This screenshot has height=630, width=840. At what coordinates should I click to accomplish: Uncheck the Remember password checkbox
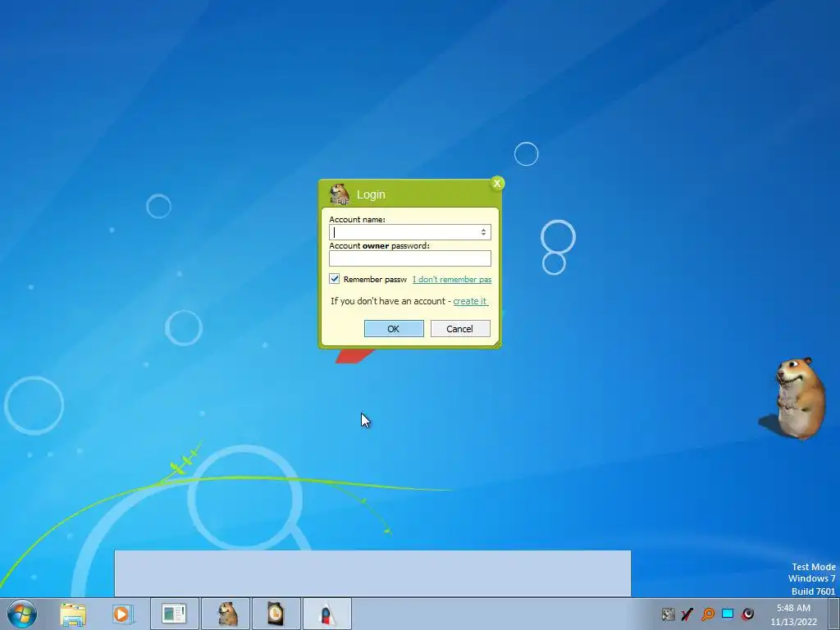pyautogui.click(x=335, y=279)
